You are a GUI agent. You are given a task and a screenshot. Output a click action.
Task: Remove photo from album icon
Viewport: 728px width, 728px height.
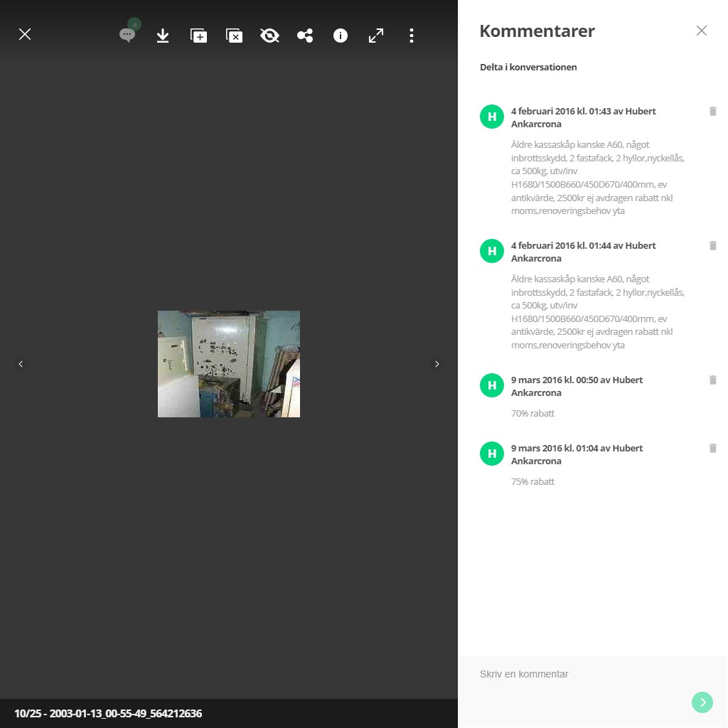(x=234, y=36)
